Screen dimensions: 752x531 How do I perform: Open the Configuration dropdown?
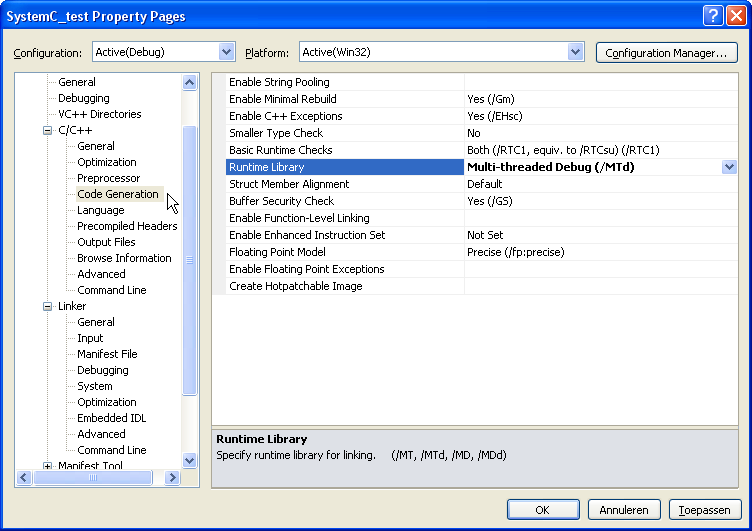pyautogui.click(x=226, y=52)
